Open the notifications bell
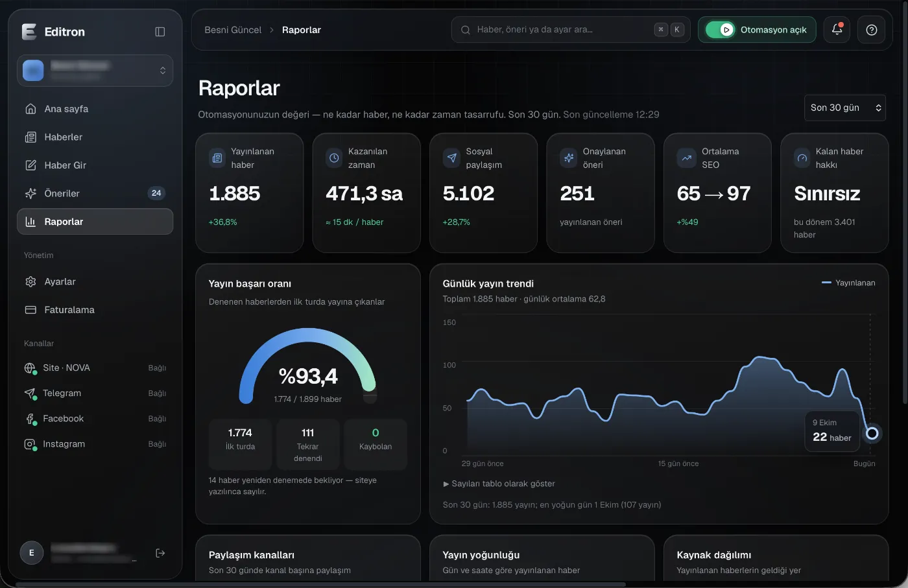The height and width of the screenshot is (588, 908). (x=837, y=30)
